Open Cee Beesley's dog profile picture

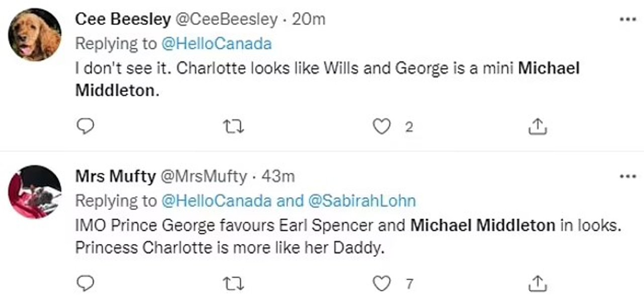[35, 35]
